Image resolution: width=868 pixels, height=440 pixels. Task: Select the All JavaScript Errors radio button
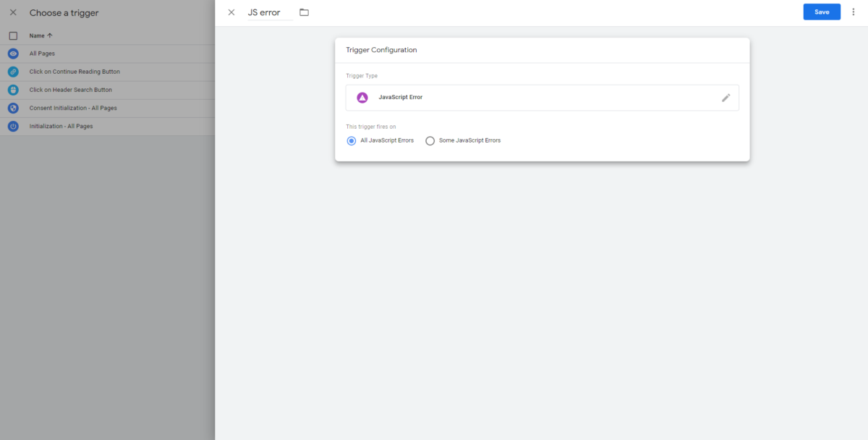(351, 140)
